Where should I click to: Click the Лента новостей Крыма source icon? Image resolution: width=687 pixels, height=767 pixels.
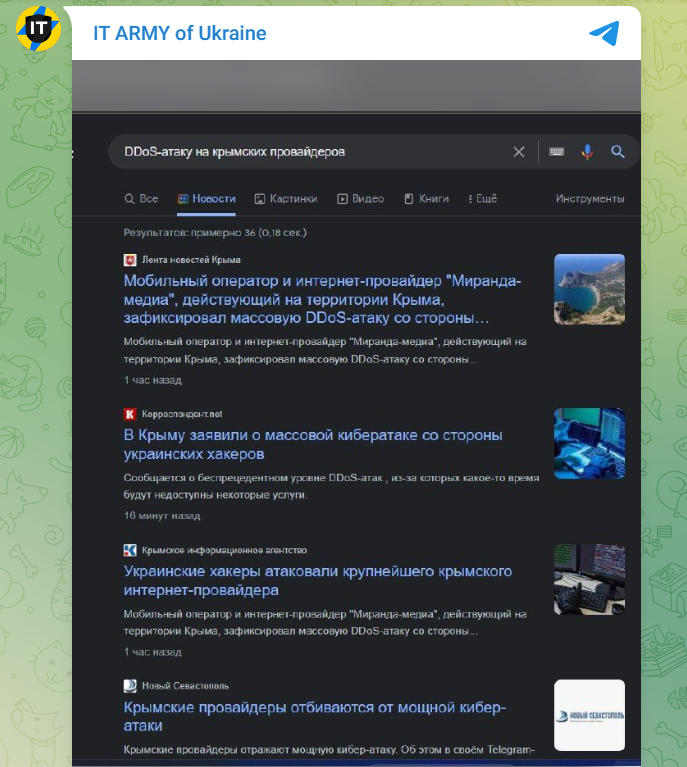pos(130,260)
